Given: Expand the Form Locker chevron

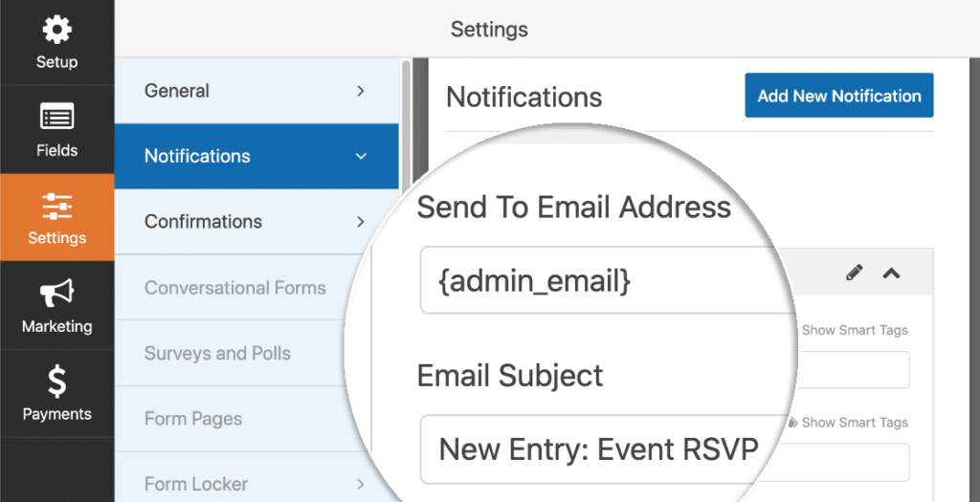Looking at the screenshot, I should pyautogui.click(x=361, y=484).
